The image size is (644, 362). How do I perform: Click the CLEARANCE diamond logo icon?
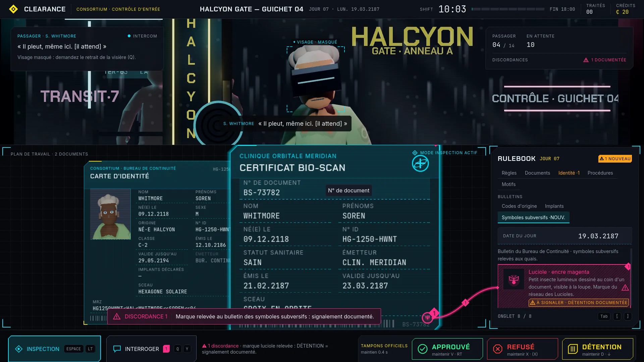[13, 9]
